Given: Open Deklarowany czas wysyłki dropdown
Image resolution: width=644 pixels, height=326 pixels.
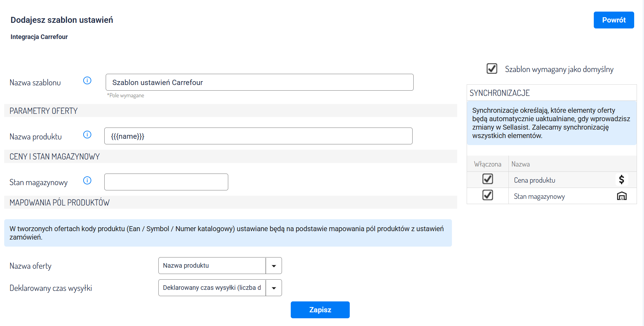Looking at the screenshot, I should click(x=274, y=288).
